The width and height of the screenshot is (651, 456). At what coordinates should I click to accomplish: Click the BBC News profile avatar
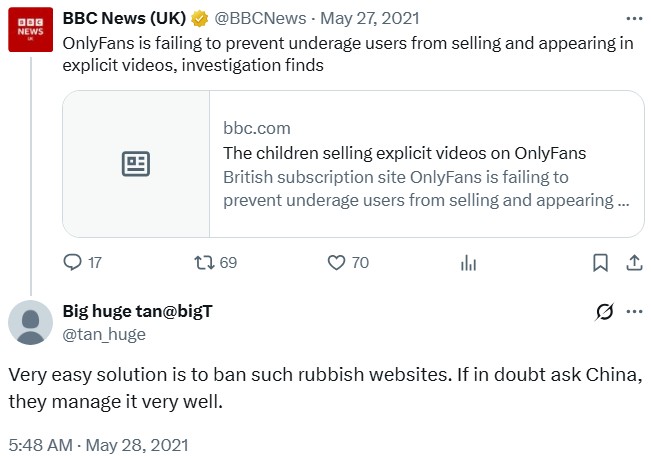tap(31, 30)
